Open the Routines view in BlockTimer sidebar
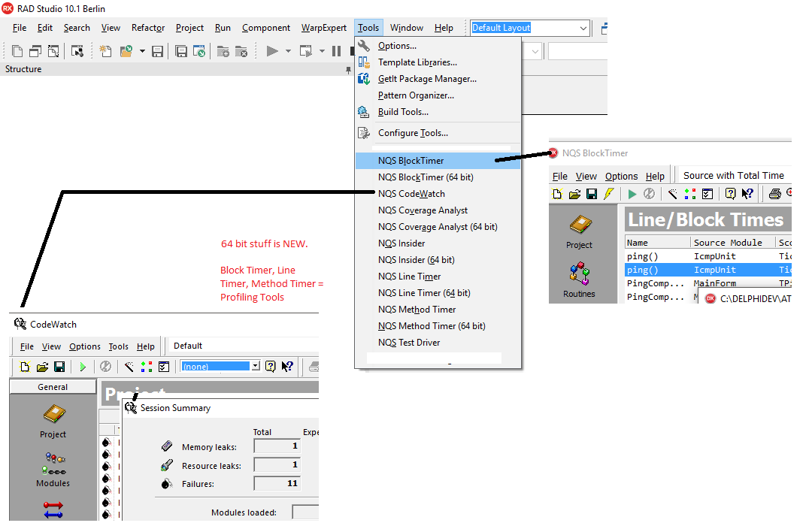The width and height of the screenshot is (812, 529). click(580, 280)
